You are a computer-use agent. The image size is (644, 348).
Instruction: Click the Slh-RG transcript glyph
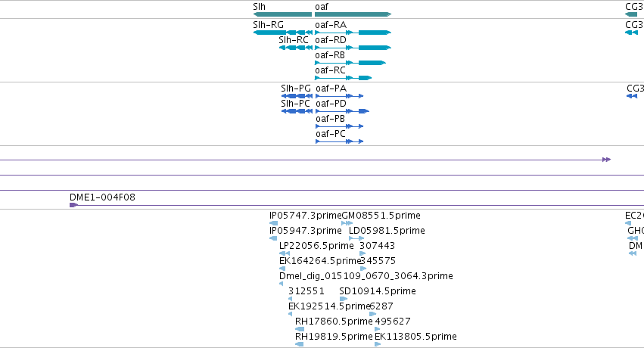pos(282,33)
